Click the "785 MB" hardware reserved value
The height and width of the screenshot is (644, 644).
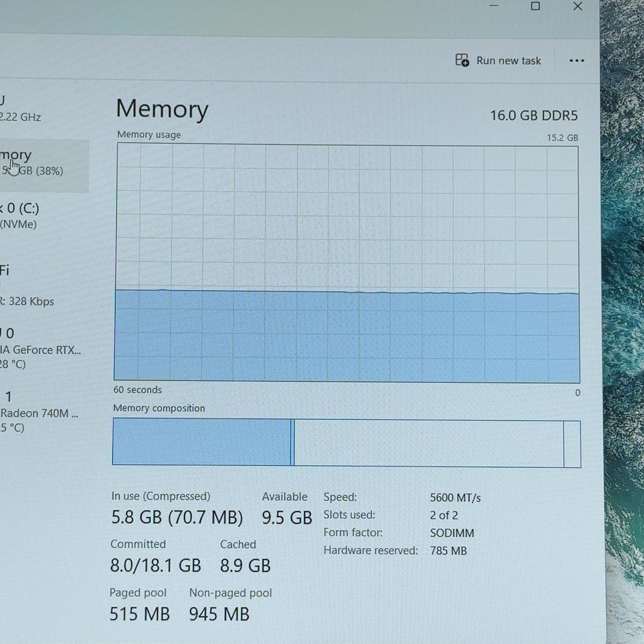point(448,551)
